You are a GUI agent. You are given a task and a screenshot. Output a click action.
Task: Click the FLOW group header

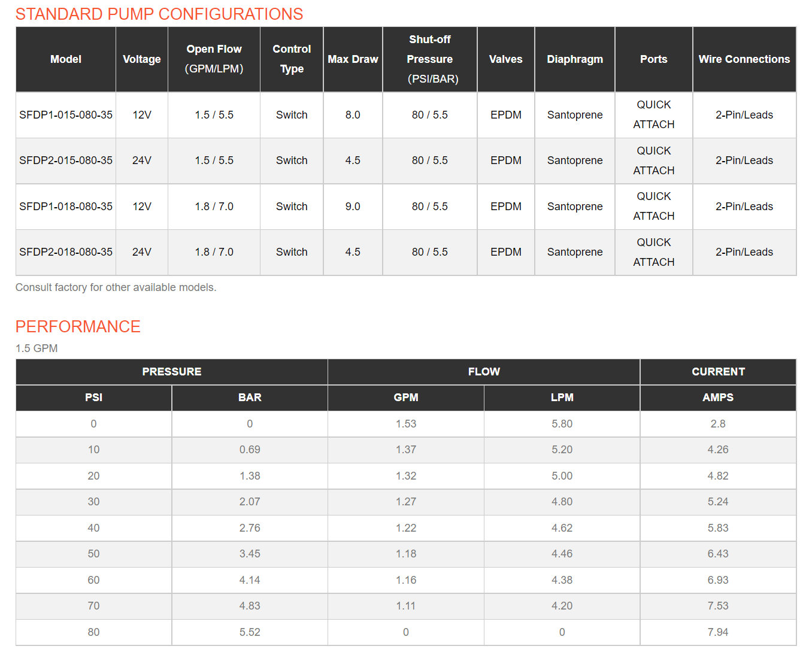coord(484,372)
